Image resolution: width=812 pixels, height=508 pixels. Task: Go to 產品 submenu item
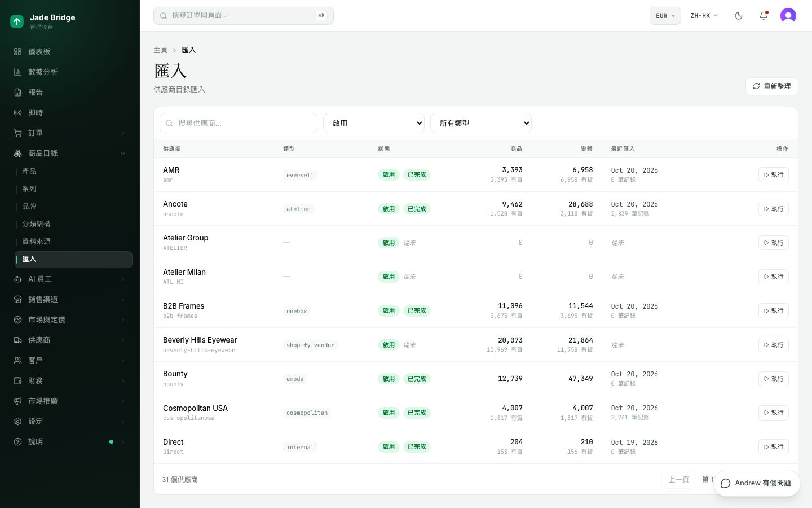(29, 172)
